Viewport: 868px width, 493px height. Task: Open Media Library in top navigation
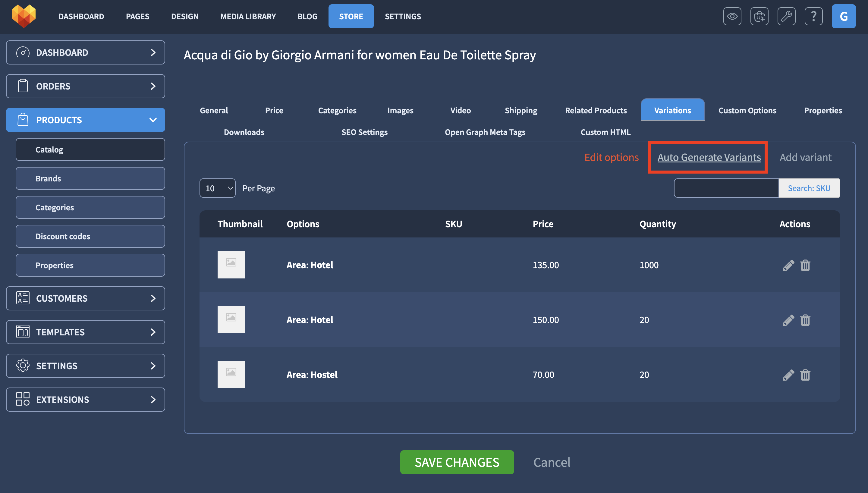248,16
